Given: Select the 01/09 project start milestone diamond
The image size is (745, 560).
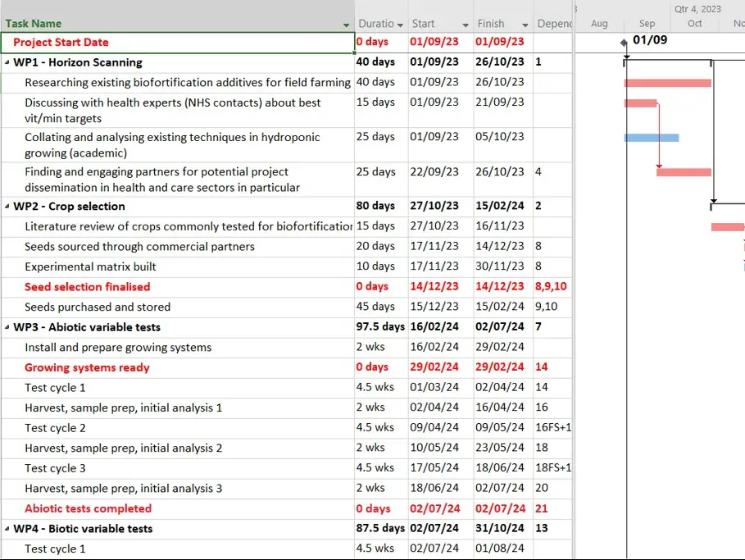Looking at the screenshot, I should point(624,43).
